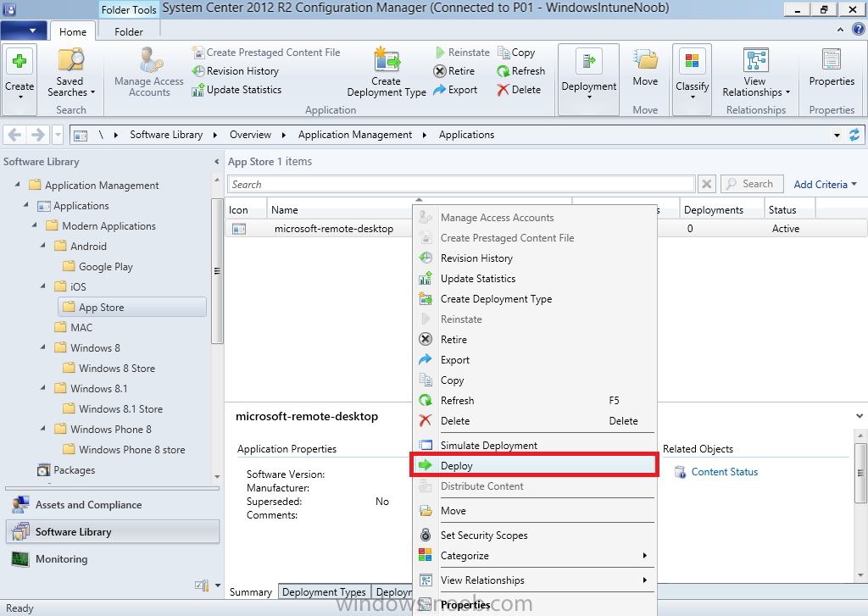Switch to the Home ribbon tab
This screenshot has width=868, height=616.
click(x=73, y=32)
